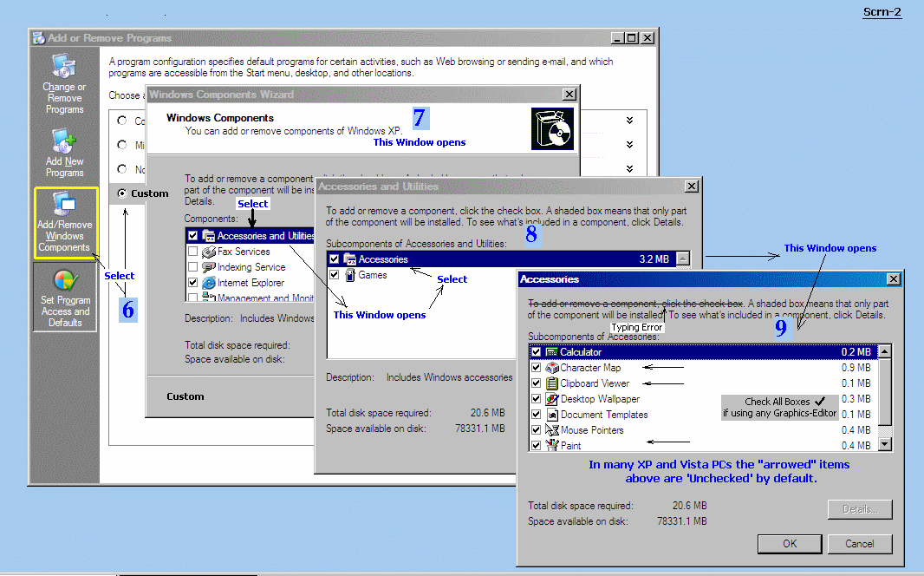Toggle the Desktop Wallpaper checkbox

(536, 399)
